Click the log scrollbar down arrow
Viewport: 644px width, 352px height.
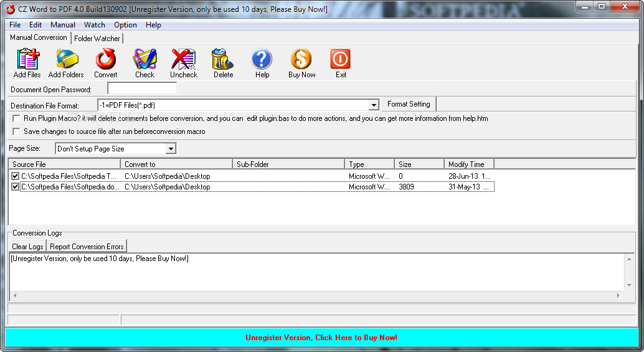pyautogui.click(x=629, y=285)
